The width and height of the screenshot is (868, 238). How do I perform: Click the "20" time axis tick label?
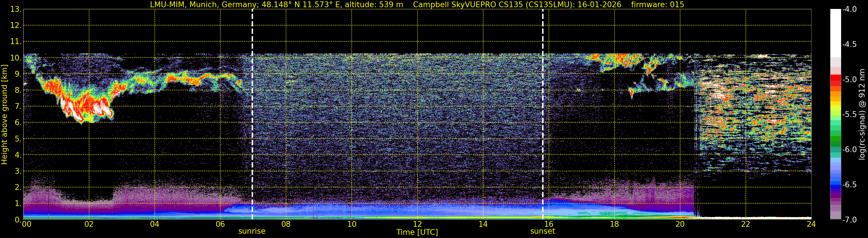[x=680, y=224]
